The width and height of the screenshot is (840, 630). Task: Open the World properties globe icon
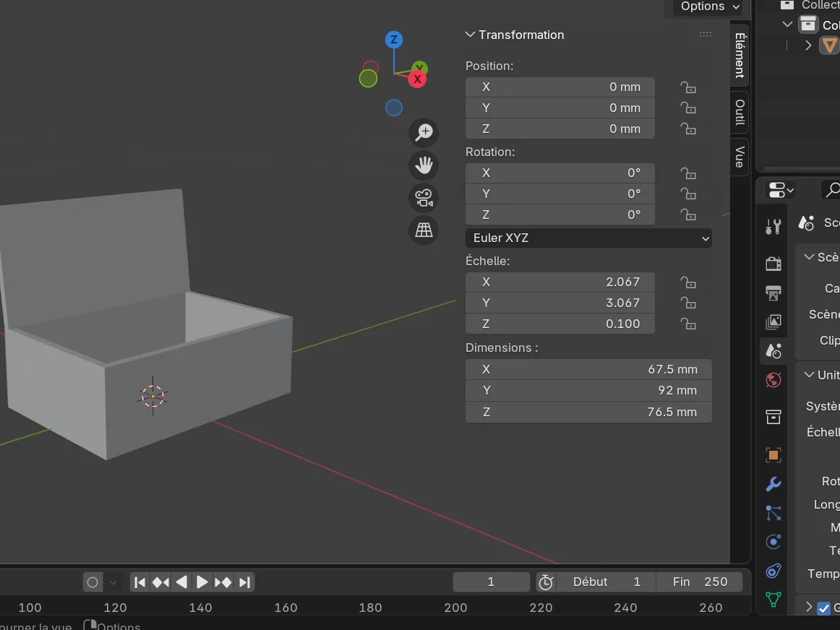pos(773,379)
